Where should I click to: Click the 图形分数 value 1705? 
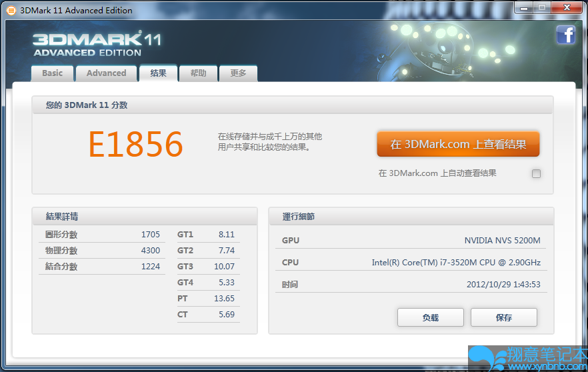(x=151, y=235)
